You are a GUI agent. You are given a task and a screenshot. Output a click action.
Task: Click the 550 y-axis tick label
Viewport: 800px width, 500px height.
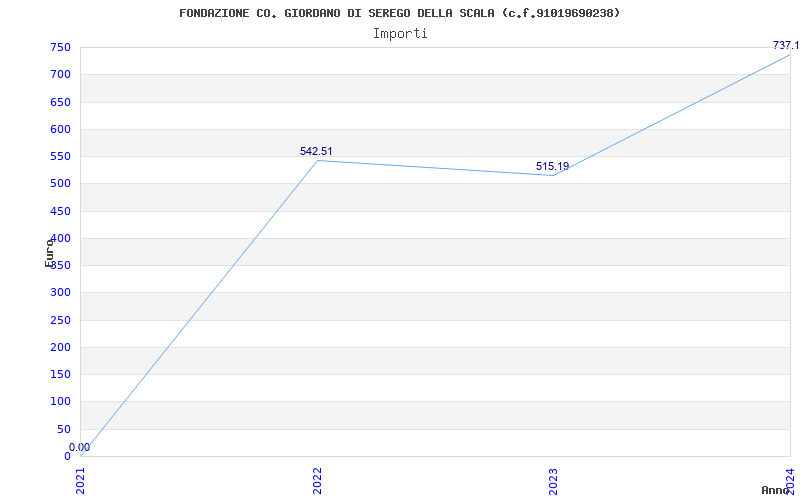60,157
